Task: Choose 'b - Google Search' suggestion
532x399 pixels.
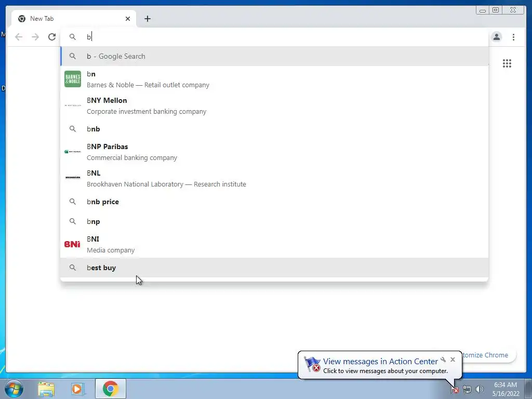Action: pyautogui.click(x=274, y=56)
